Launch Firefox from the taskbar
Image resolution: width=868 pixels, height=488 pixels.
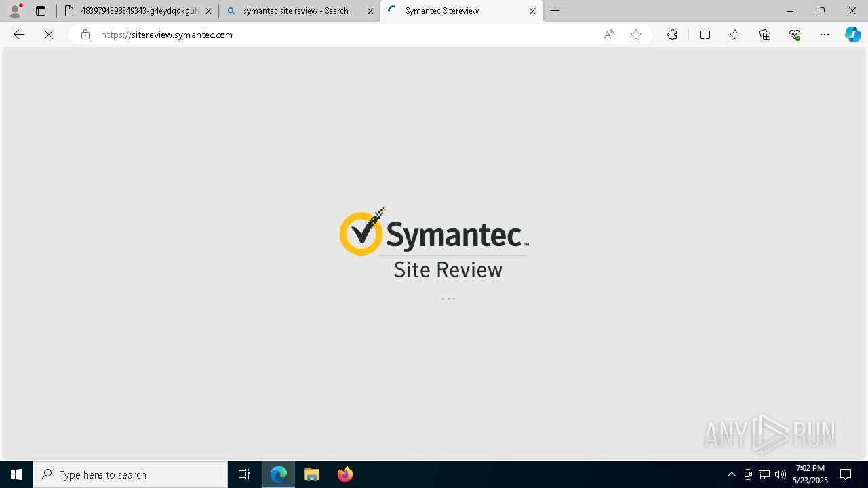(x=344, y=474)
